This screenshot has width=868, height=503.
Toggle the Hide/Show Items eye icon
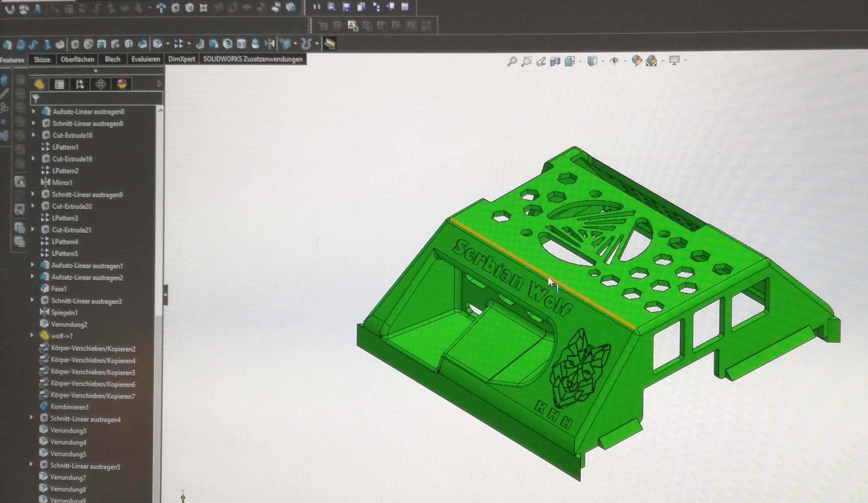pos(614,61)
